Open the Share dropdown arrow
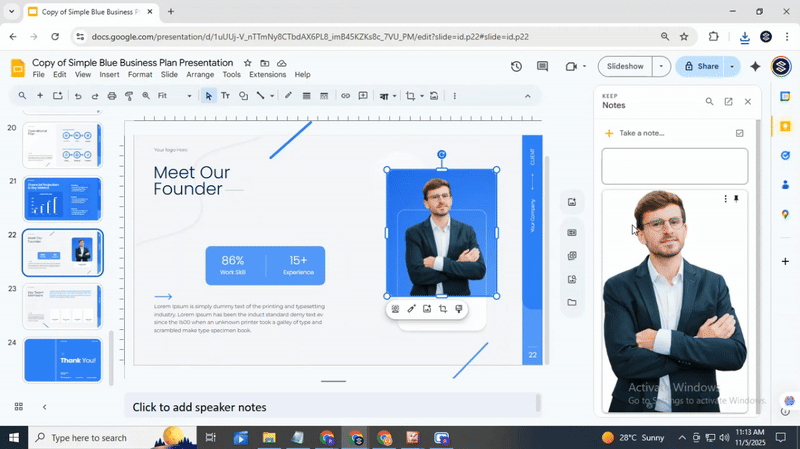Viewport: 800px width, 449px height. (732, 67)
